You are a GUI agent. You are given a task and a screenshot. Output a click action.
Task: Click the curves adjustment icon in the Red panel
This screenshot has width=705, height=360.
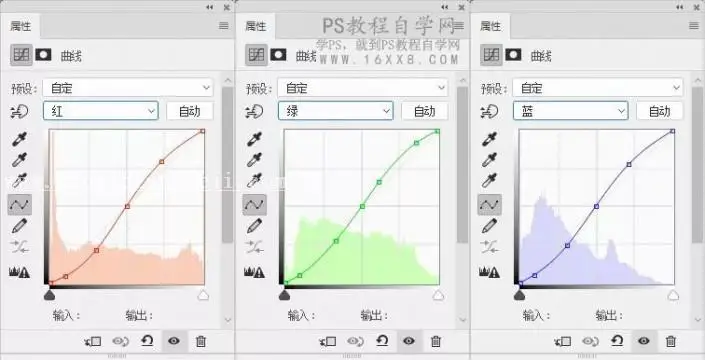point(21,55)
